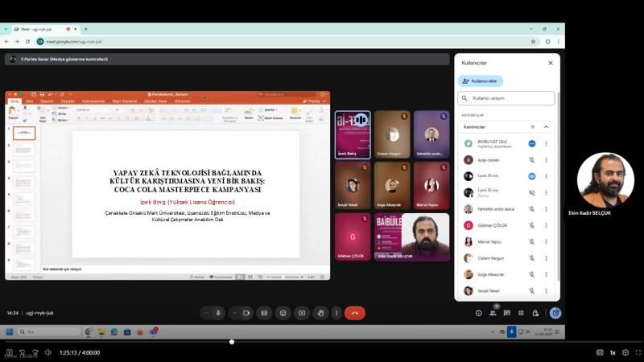
Task: Open options menu for ayşe ceylan
Action: (x=546, y=160)
